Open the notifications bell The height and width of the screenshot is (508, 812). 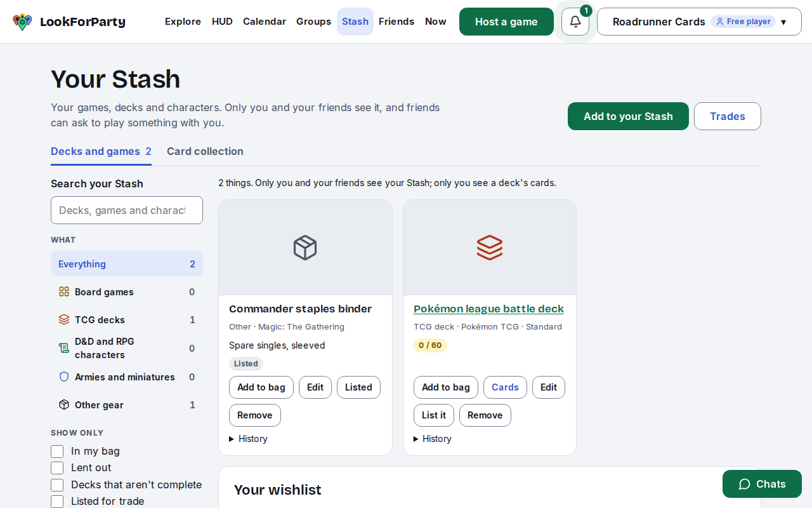575,22
